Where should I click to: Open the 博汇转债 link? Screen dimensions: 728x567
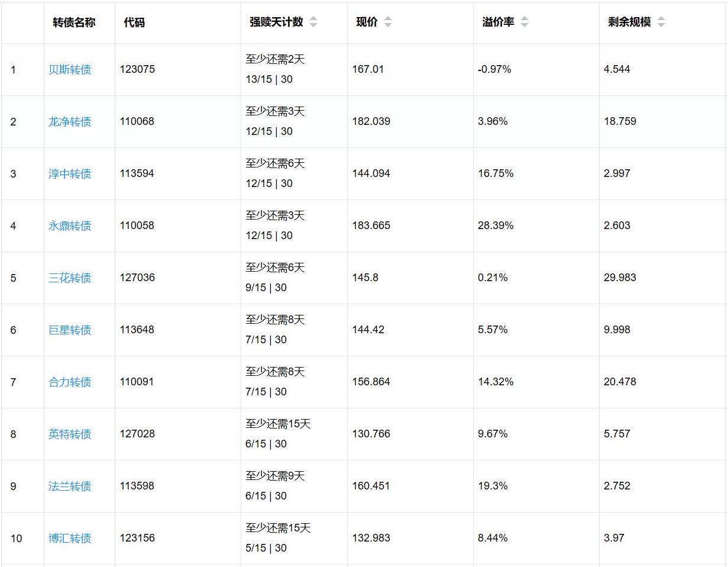70,539
